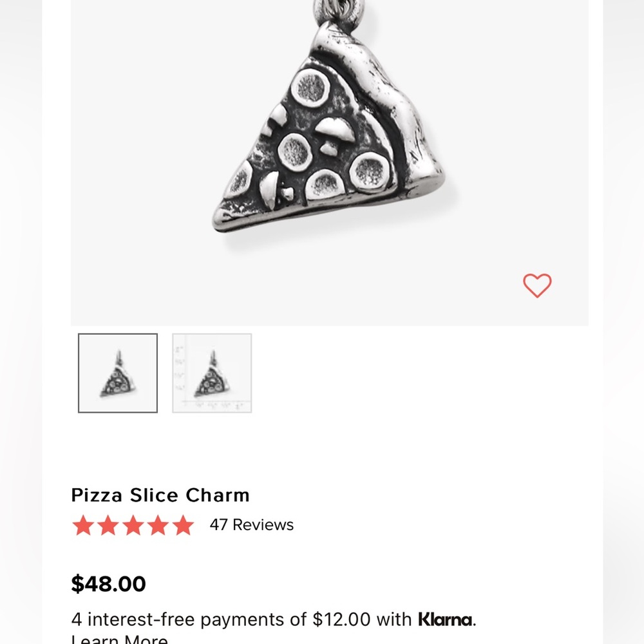Select the pizza charm photo thumbnail
Viewport: 644px width, 644px height.
pos(117,372)
